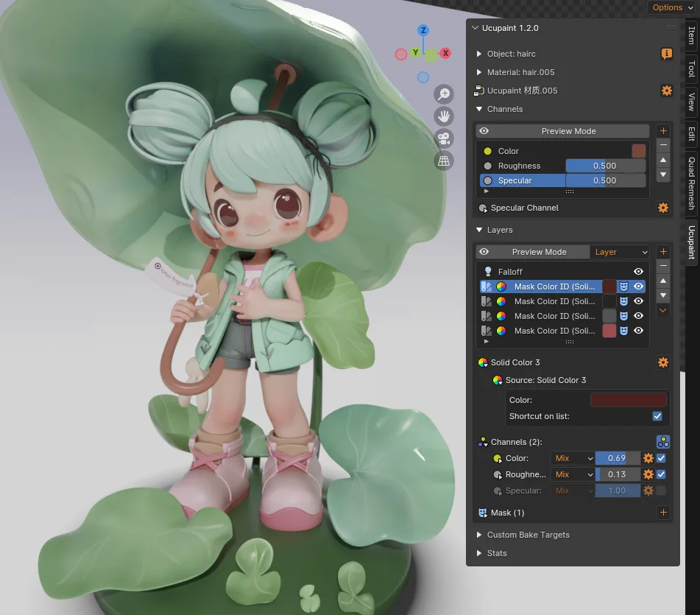The height and width of the screenshot is (615, 700).
Task: Disable the Color channel checkbox
Action: pyautogui.click(x=661, y=458)
